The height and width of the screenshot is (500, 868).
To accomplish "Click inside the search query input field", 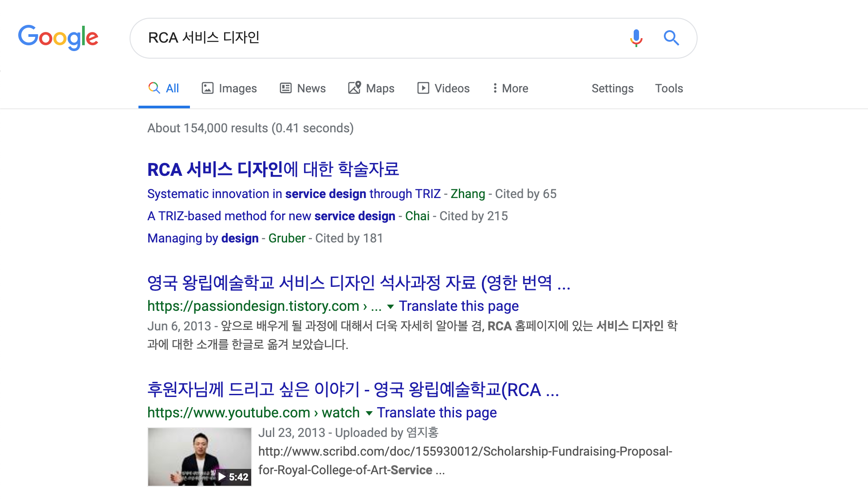I will click(x=382, y=38).
